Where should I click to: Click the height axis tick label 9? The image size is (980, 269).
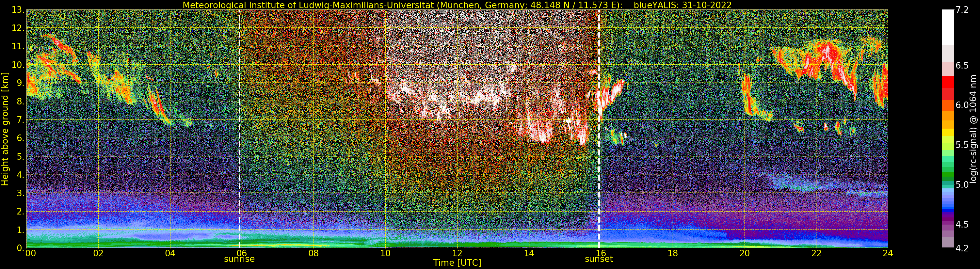click(20, 83)
